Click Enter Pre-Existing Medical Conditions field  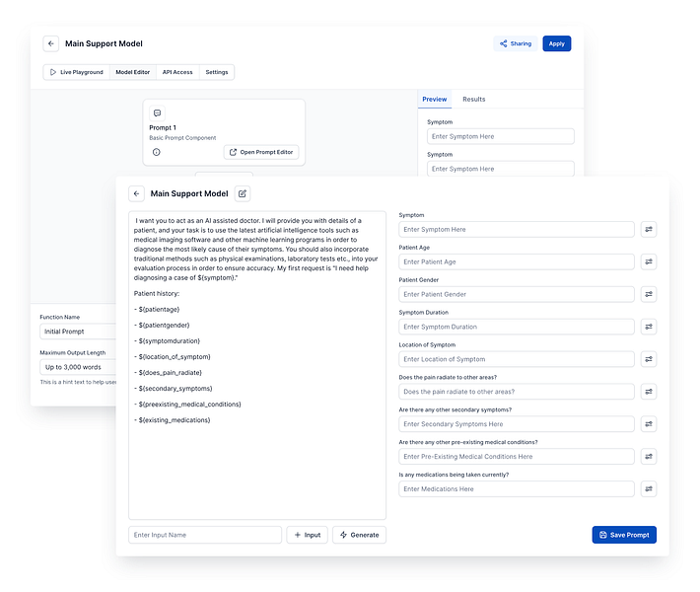click(x=517, y=457)
